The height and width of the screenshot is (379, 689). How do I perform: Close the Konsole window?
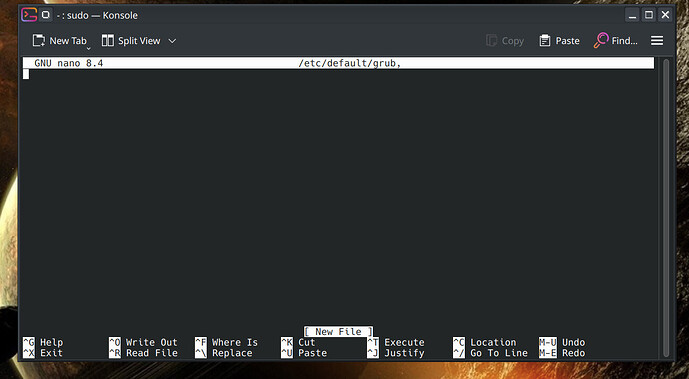pos(666,15)
